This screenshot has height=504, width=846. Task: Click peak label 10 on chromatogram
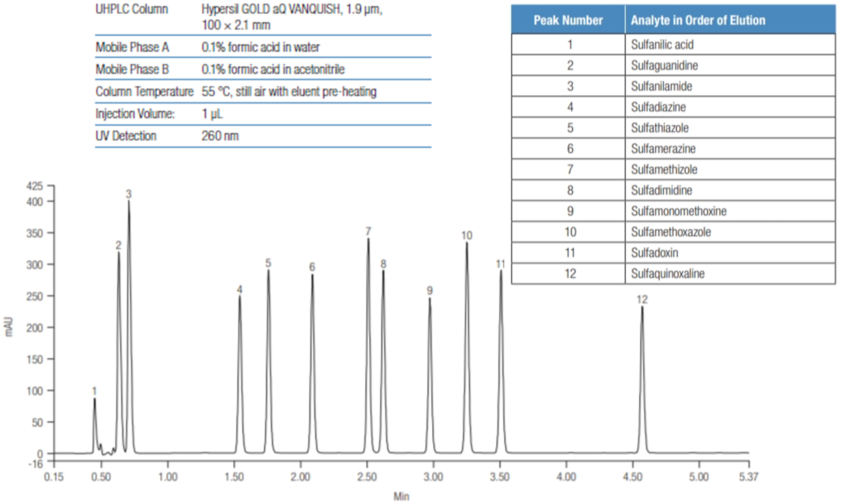[x=466, y=235]
